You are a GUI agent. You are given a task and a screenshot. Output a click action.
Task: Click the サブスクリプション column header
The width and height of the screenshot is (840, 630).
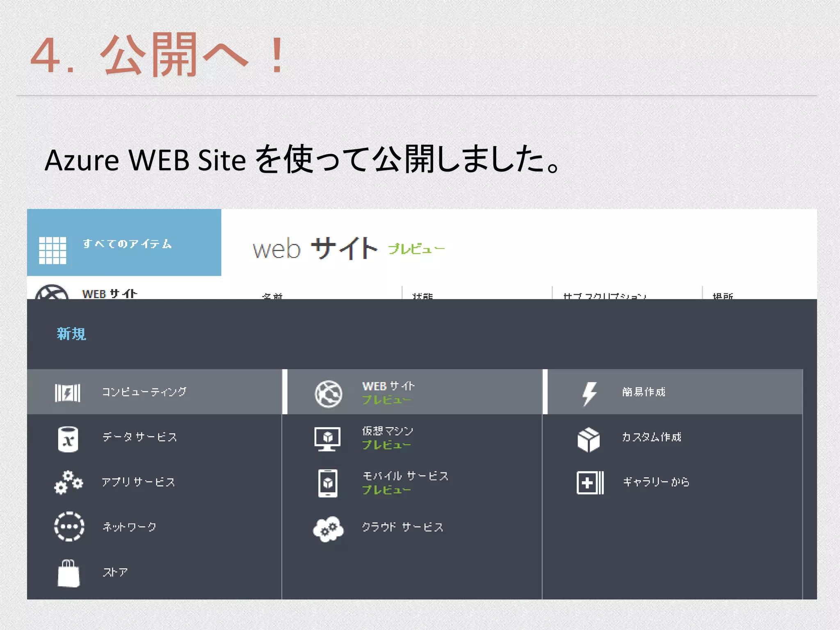[x=605, y=296]
